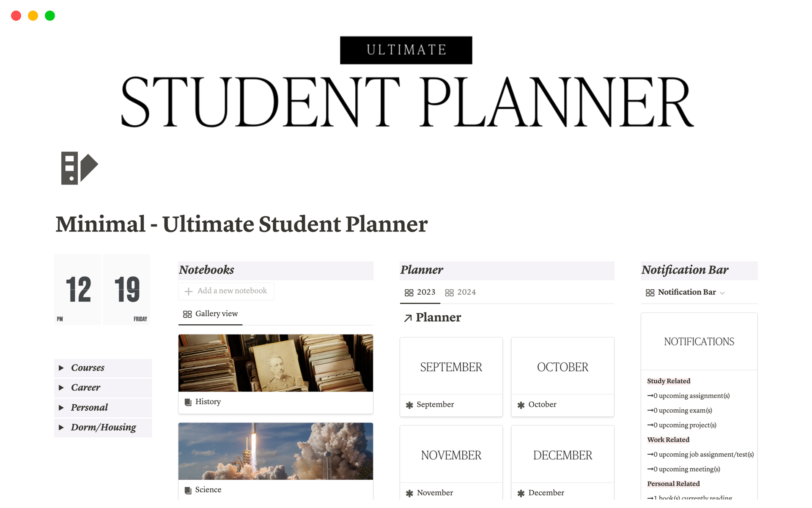Click the Gallery view icon in Notebooks
Viewport: 812px width, 508px height.
(187, 313)
